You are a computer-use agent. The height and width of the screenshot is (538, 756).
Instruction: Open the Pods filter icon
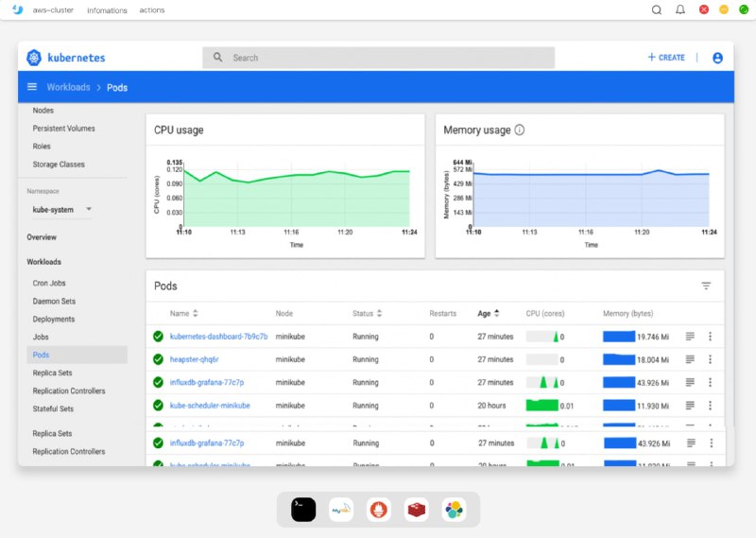coord(706,286)
